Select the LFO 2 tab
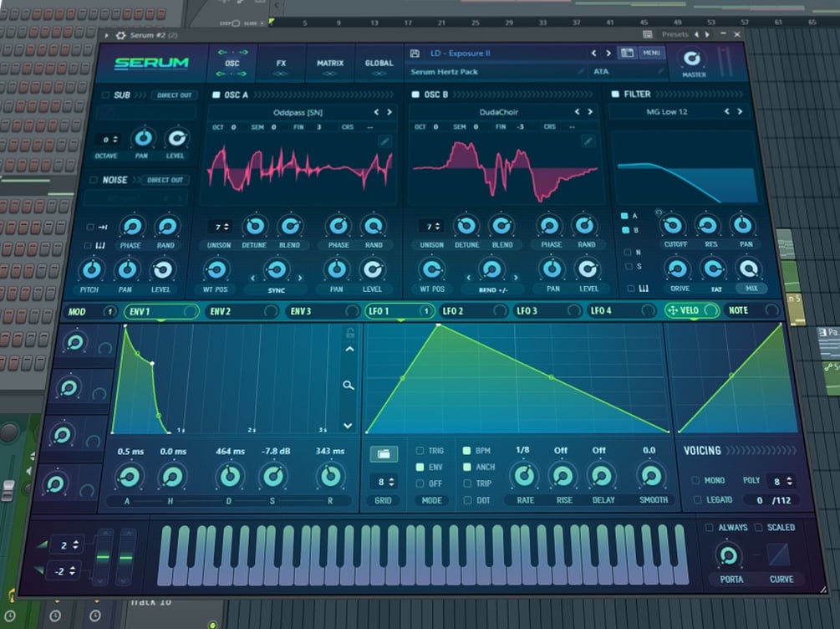Viewport: 840px width, 629px height. tap(472, 311)
